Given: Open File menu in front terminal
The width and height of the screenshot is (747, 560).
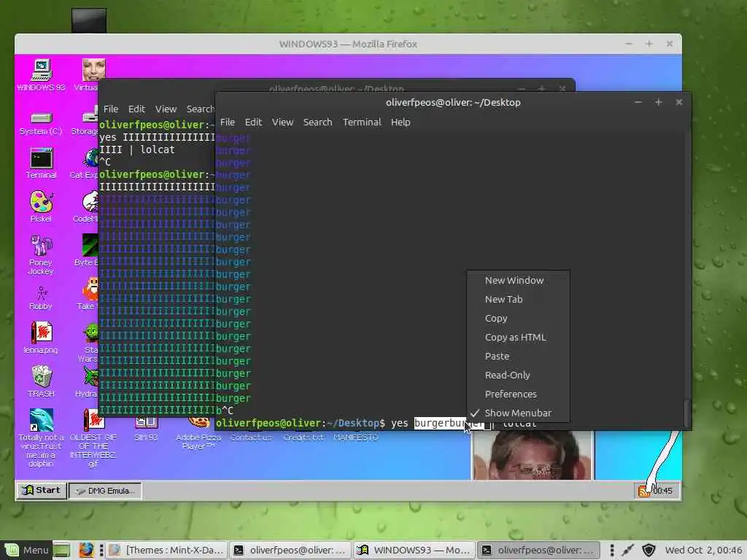Looking at the screenshot, I should (228, 122).
